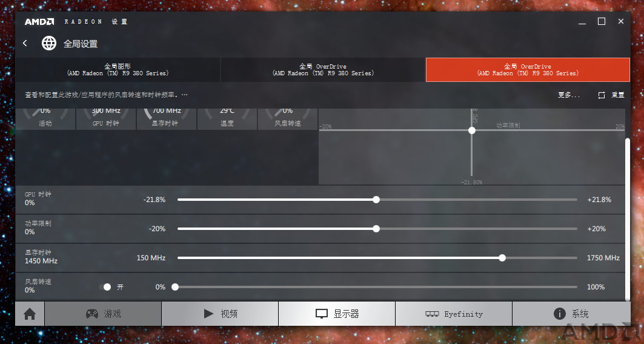Click the 功率限制 row label
This screenshot has height=344, width=644.
tap(38, 223)
